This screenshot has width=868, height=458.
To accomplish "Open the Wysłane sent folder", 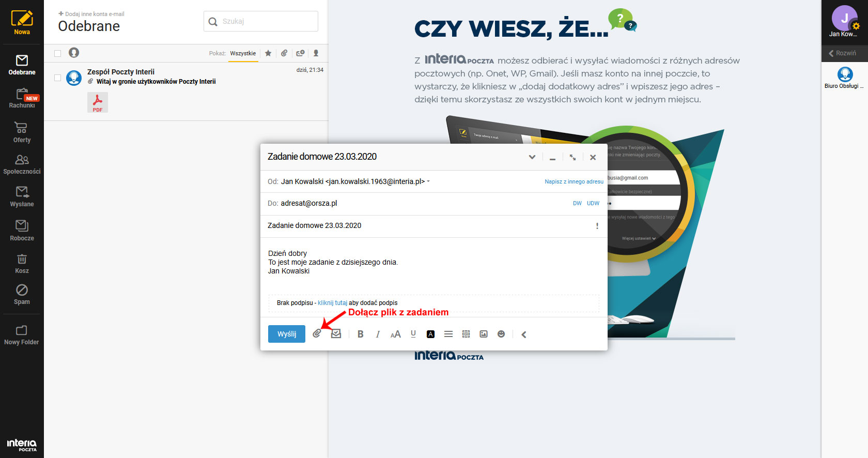I will [22, 197].
